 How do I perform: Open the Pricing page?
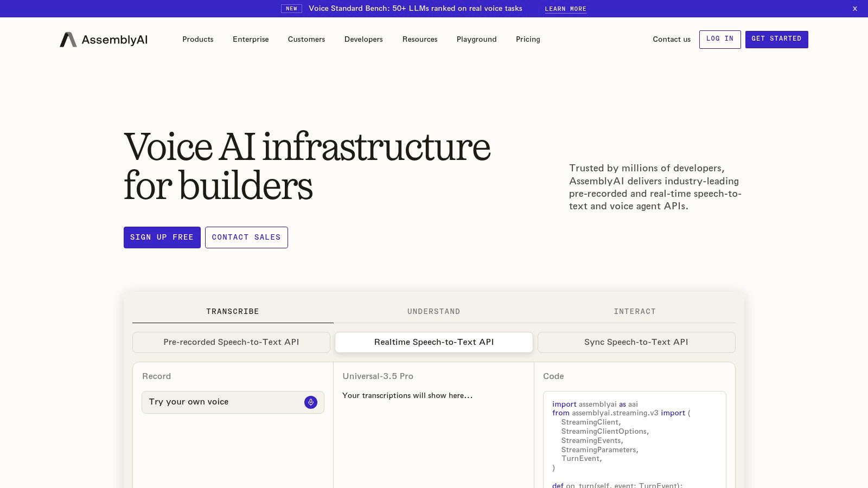(x=528, y=39)
